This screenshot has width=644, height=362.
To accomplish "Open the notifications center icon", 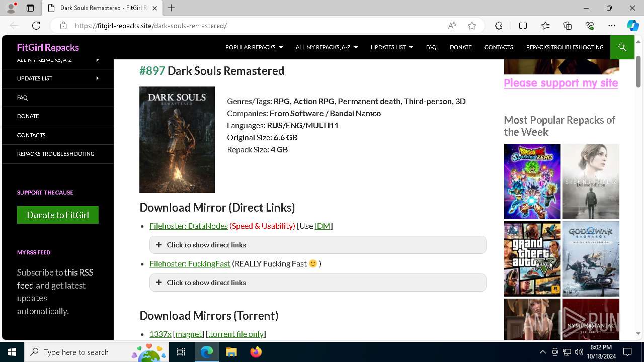I will point(627,352).
